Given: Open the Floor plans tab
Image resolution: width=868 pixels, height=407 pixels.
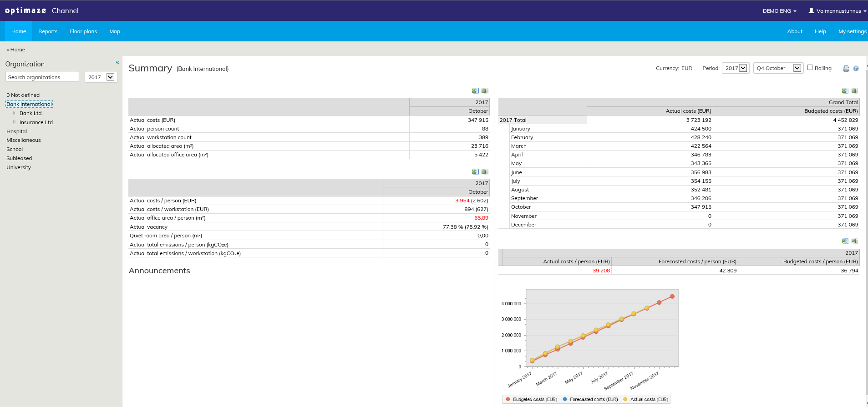Looking at the screenshot, I should point(83,31).
